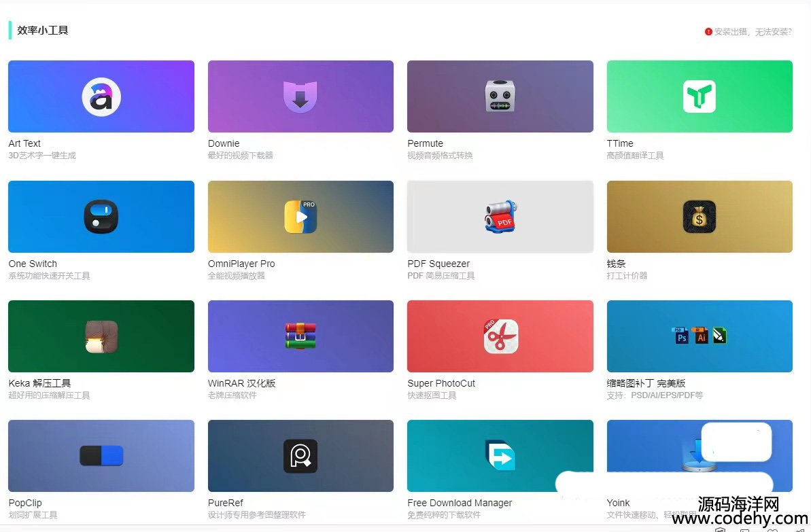Click the PureRef title
Image resolution: width=811 pixels, height=532 pixels.
pyautogui.click(x=226, y=503)
